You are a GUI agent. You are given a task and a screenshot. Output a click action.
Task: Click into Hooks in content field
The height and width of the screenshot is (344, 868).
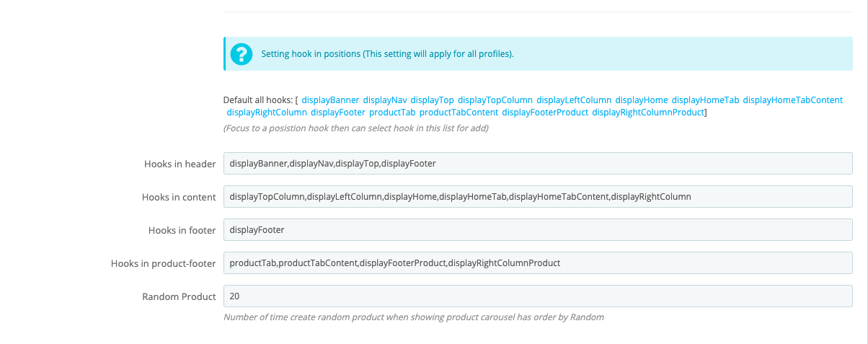(538, 197)
